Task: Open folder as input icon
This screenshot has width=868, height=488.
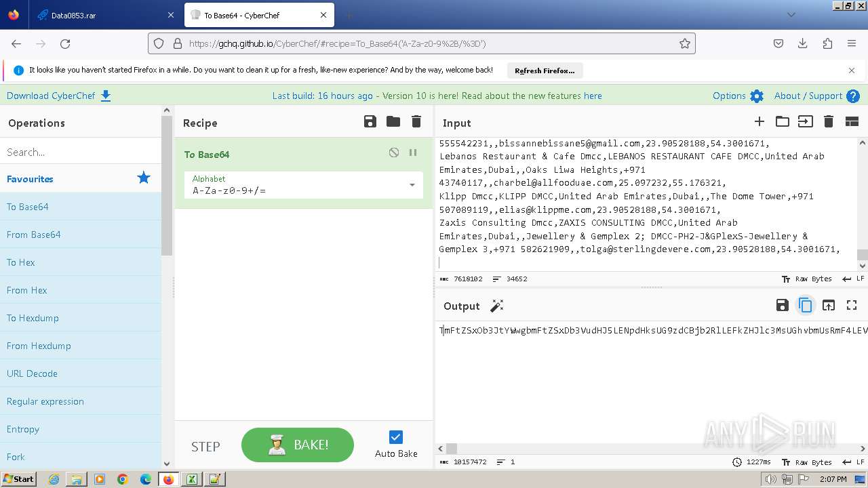Action: (x=783, y=122)
